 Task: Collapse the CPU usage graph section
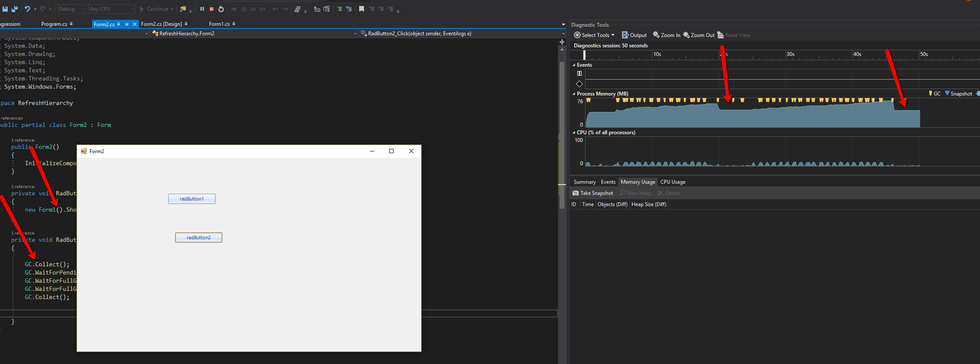pyautogui.click(x=574, y=133)
